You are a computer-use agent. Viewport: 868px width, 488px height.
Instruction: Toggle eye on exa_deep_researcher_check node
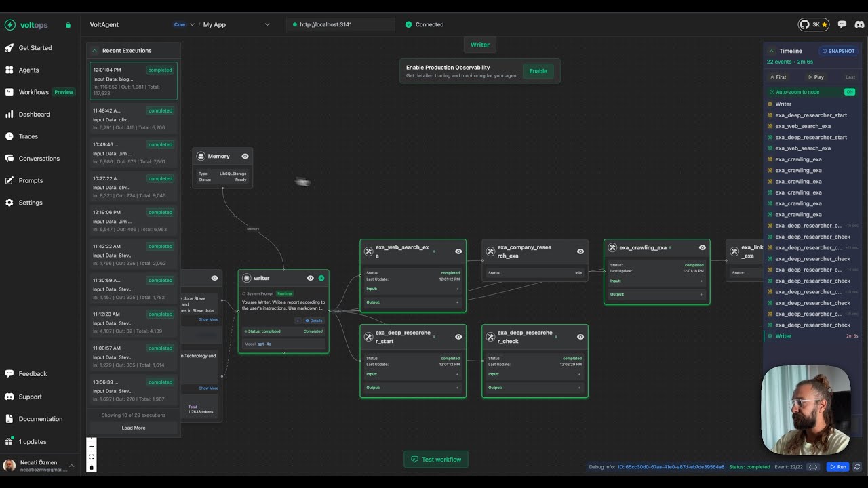(x=580, y=337)
